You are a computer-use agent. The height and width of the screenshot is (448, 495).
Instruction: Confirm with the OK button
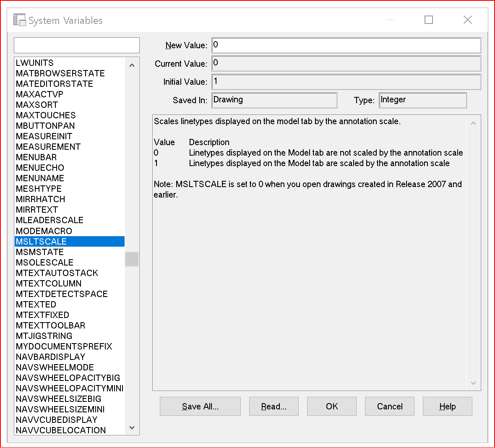click(x=332, y=406)
